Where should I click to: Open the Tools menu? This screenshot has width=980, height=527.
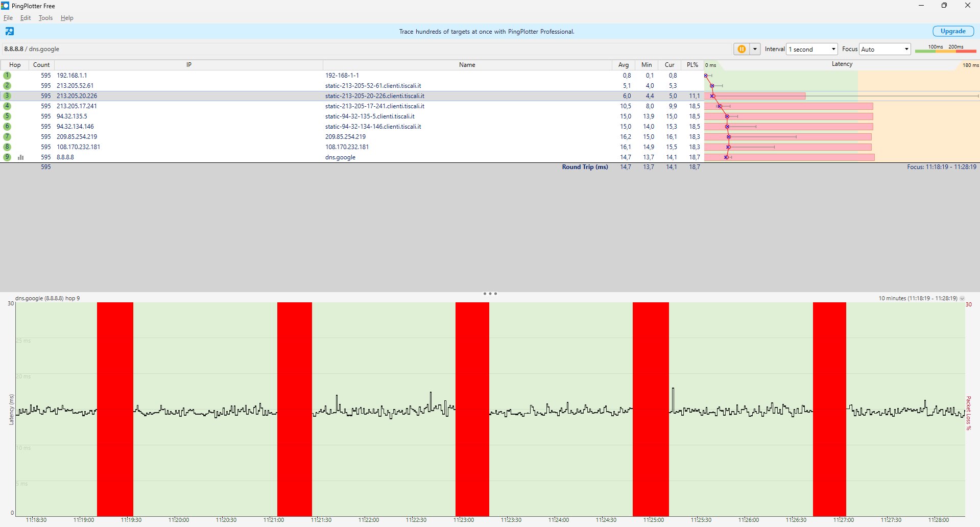(x=45, y=18)
